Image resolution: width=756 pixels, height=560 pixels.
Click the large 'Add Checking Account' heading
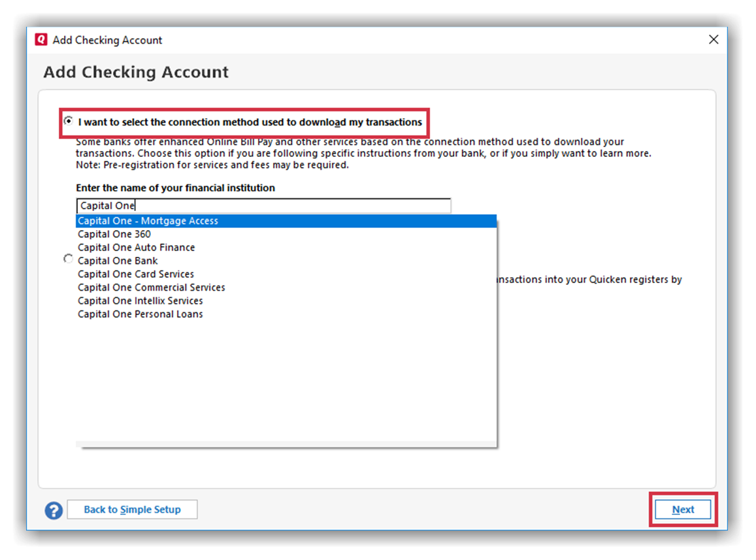(136, 72)
